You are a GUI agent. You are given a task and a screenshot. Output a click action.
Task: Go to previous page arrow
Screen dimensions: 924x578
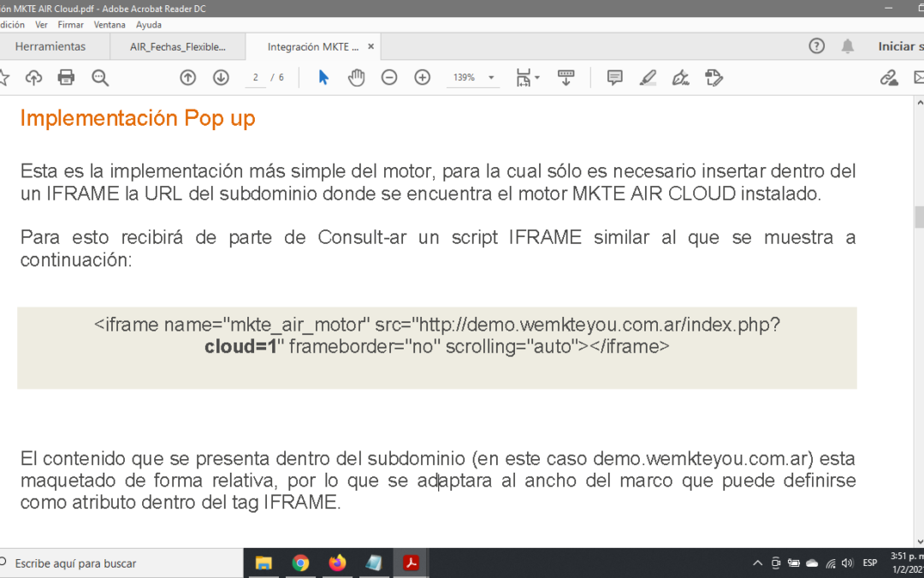(188, 77)
